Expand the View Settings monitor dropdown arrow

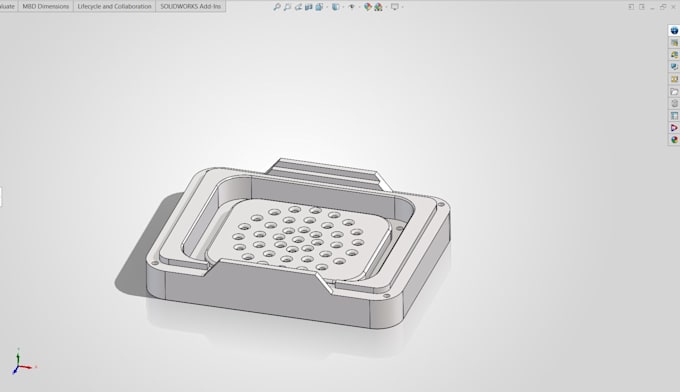[402, 7]
